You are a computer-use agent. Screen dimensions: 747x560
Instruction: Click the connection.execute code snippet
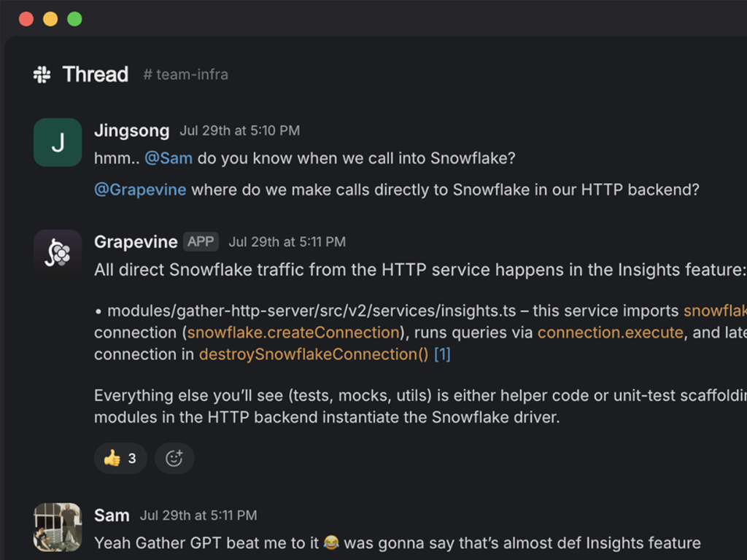610,332
